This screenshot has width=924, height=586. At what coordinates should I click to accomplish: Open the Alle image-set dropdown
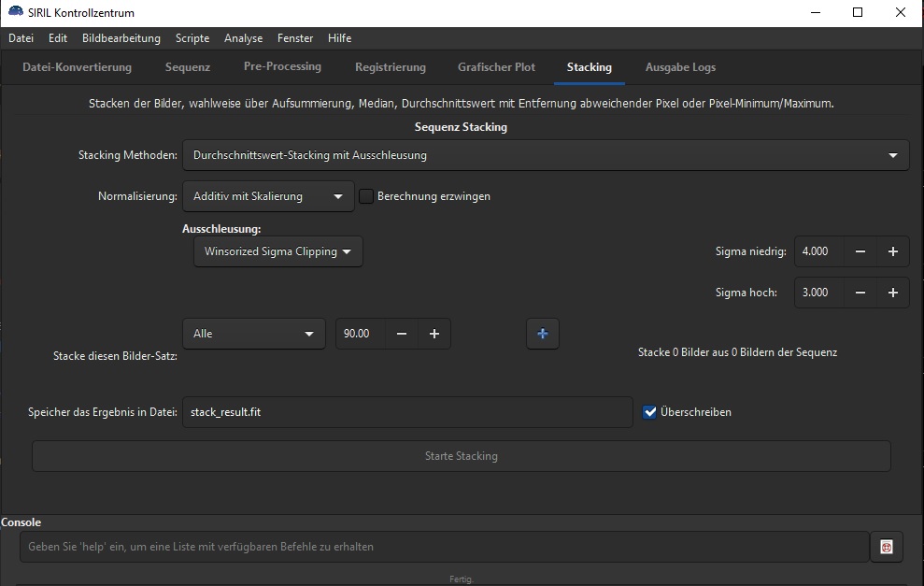pyautogui.click(x=254, y=334)
